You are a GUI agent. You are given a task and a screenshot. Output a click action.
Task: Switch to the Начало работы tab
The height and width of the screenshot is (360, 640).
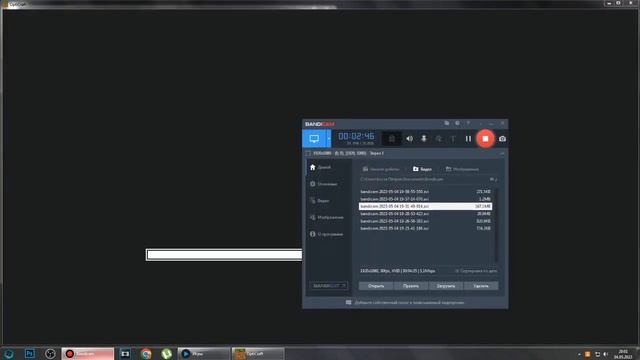[381, 169]
